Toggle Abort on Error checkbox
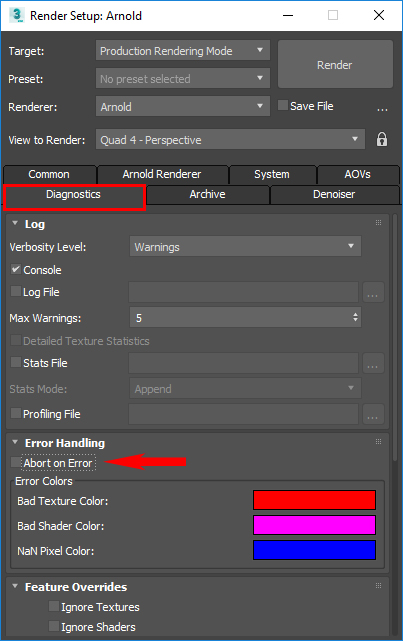The image size is (403, 641). [16, 462]
